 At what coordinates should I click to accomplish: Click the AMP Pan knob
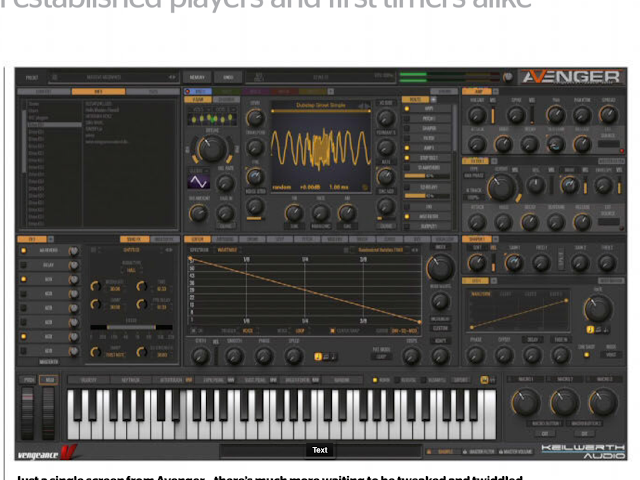556,116
